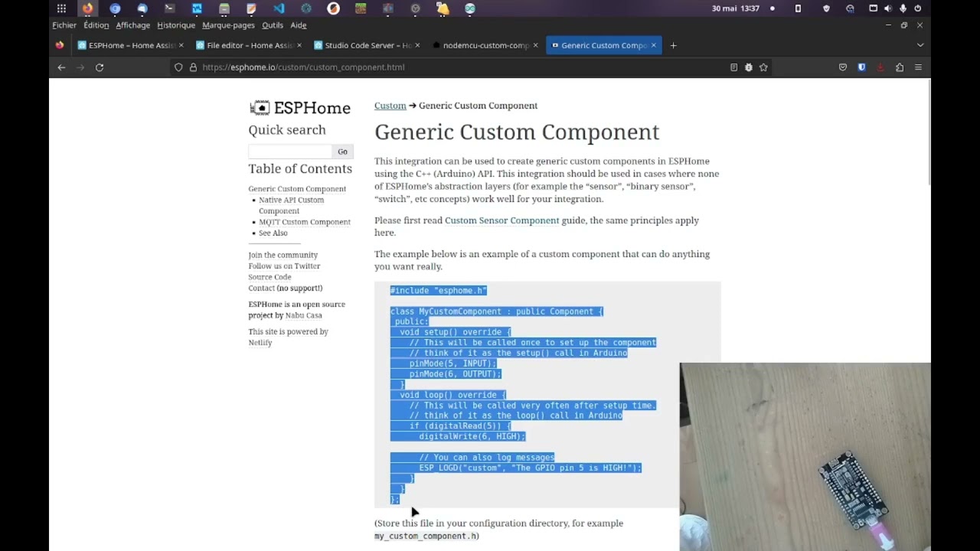Viewport: 980px width, 551px height.
Task: Go back to the previous page
Action: pyautogui.click(x=61, y=67)
